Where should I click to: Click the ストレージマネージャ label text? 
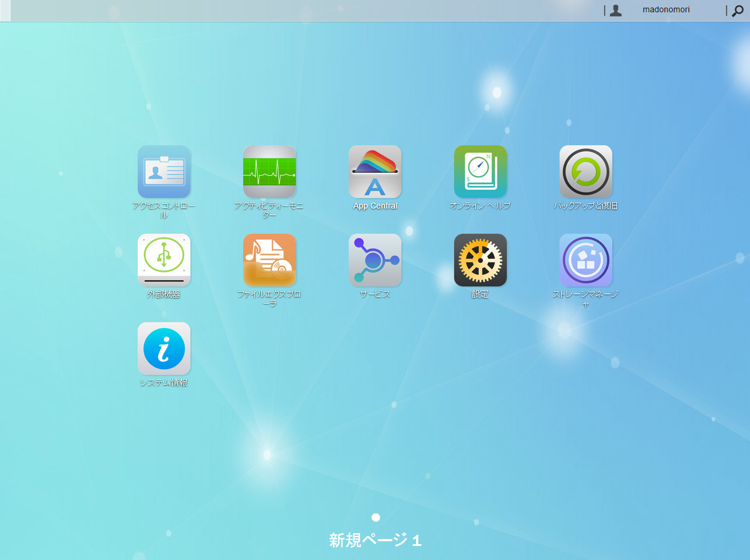pyautogui.click(x=586, y=298)
